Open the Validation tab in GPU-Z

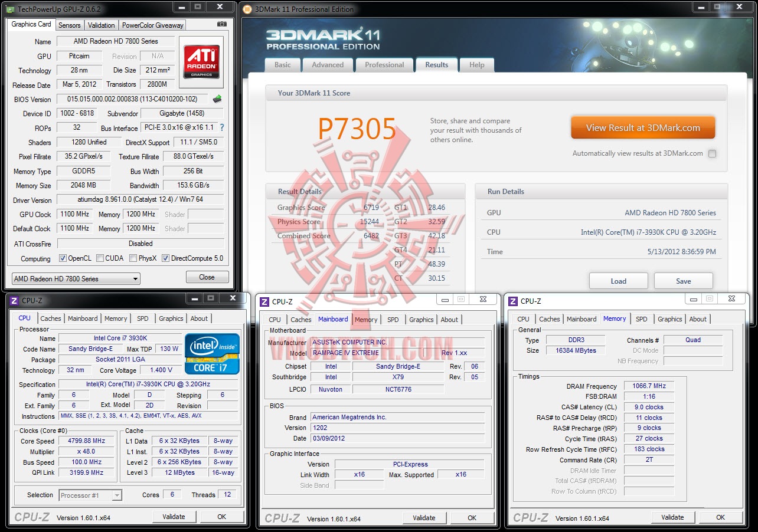coord(102,25)
